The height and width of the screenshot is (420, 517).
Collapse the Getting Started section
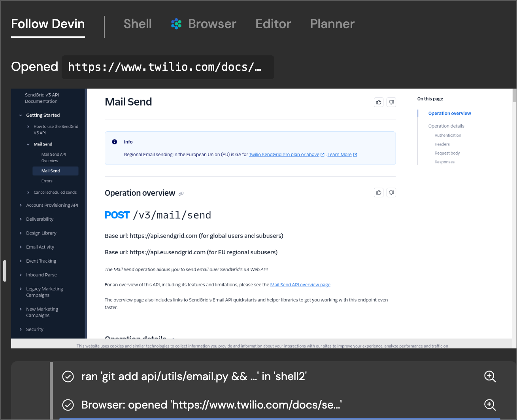click(21, 115)
